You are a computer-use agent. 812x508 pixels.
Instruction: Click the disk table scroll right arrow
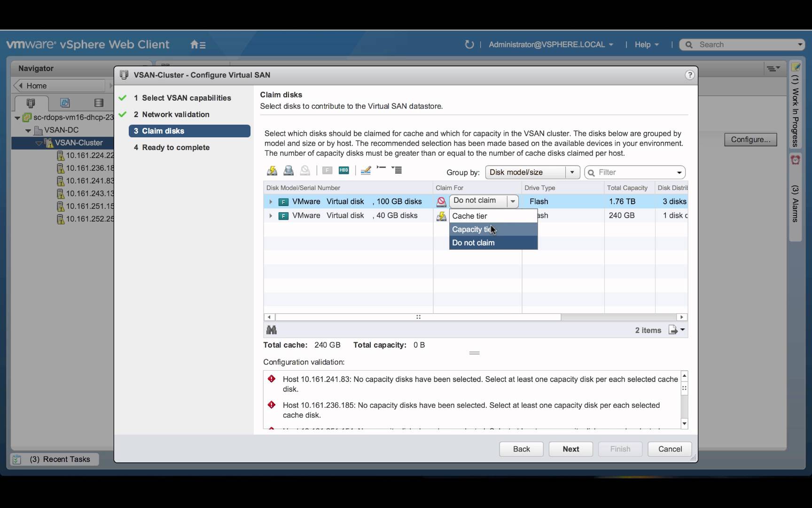click(x=682, y=317)
